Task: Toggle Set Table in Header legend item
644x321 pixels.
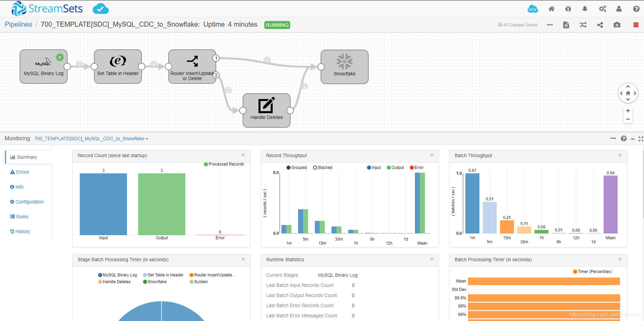Action: (x=163, y=275)
